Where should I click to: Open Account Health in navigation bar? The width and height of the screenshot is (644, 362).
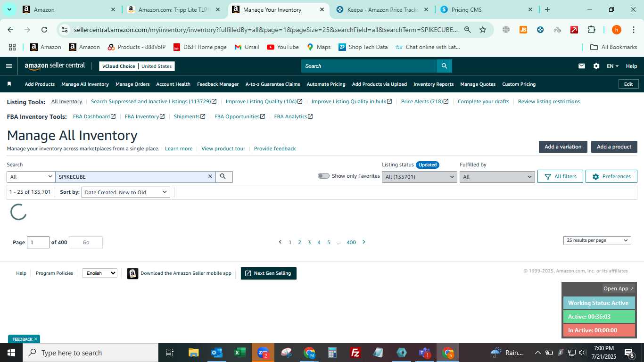click(x=173, y=84)
